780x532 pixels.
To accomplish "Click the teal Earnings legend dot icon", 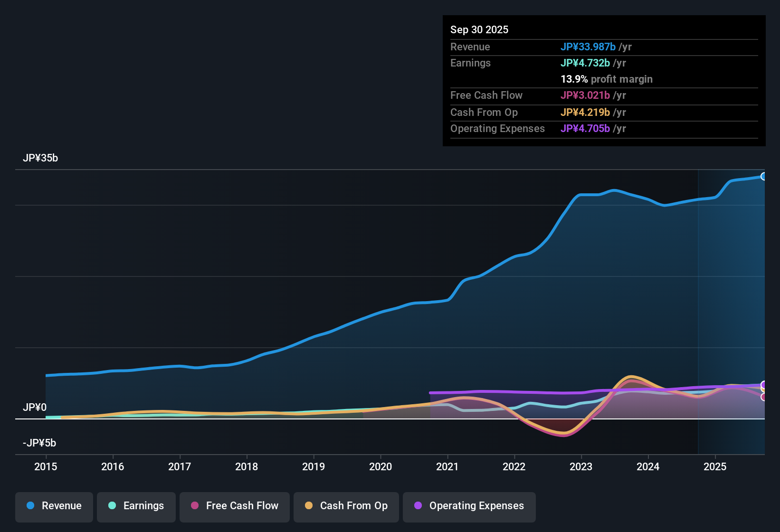I will pyautogui.click(x=112, y=506).
